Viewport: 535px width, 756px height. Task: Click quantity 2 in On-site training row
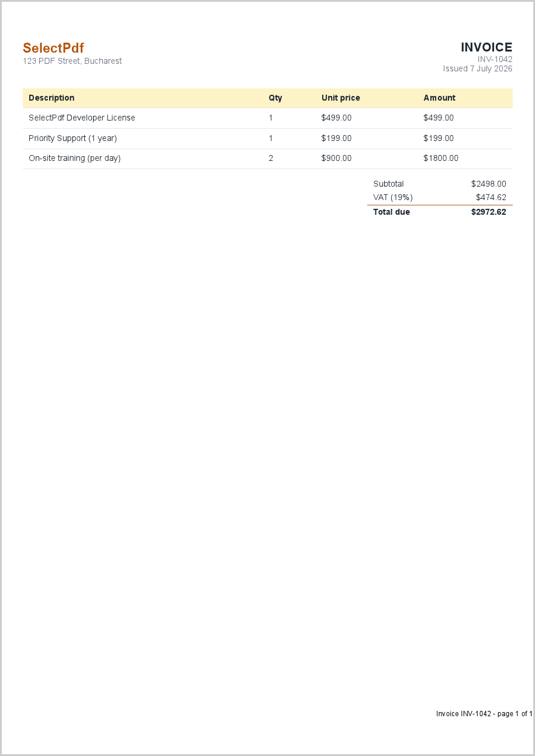(271, 158)
